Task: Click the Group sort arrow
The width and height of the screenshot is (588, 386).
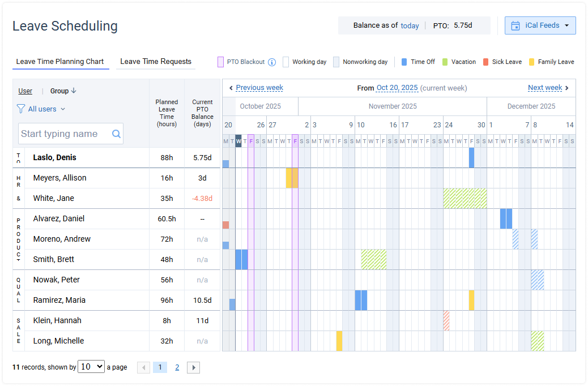Action: click(74, 91)
